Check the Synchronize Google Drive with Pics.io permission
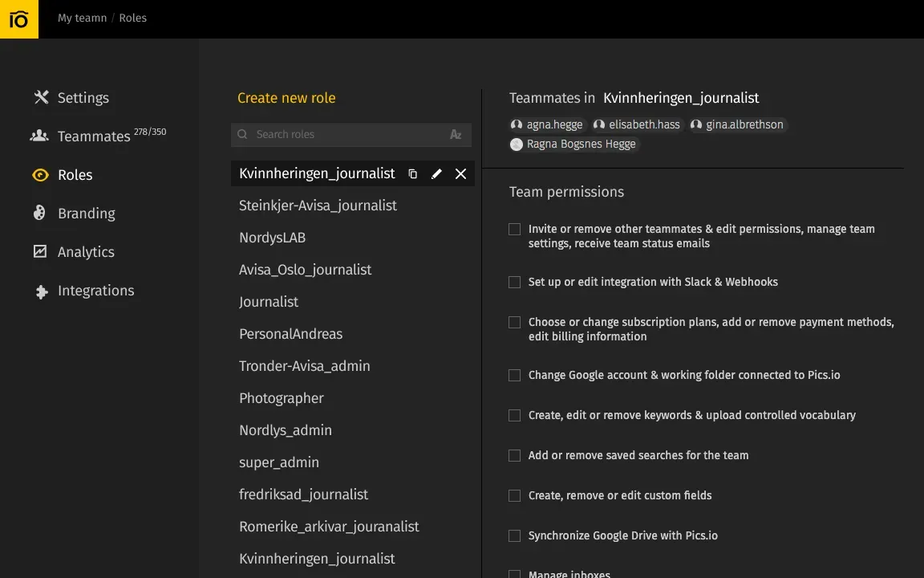Viewport: 924px width, 578px height. point(514,535)
